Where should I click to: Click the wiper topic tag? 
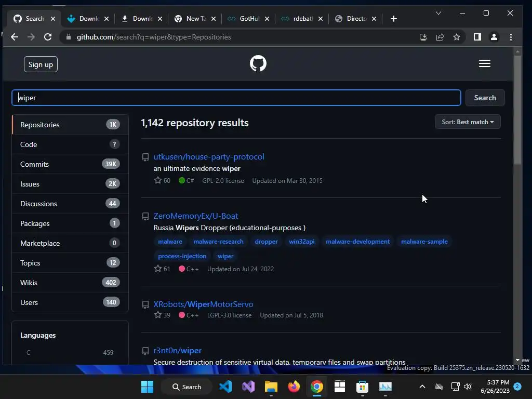(x=225, y=256)
